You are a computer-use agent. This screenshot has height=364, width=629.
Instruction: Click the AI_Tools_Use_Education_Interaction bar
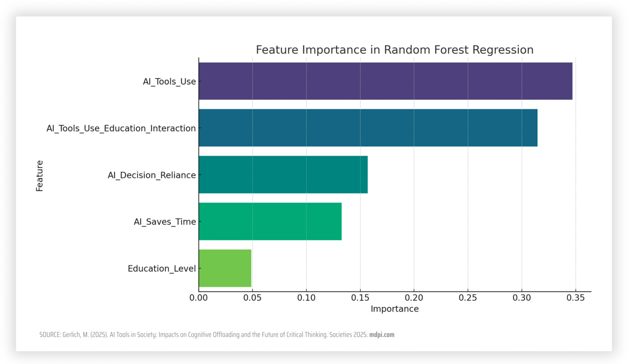pos(368,128)
